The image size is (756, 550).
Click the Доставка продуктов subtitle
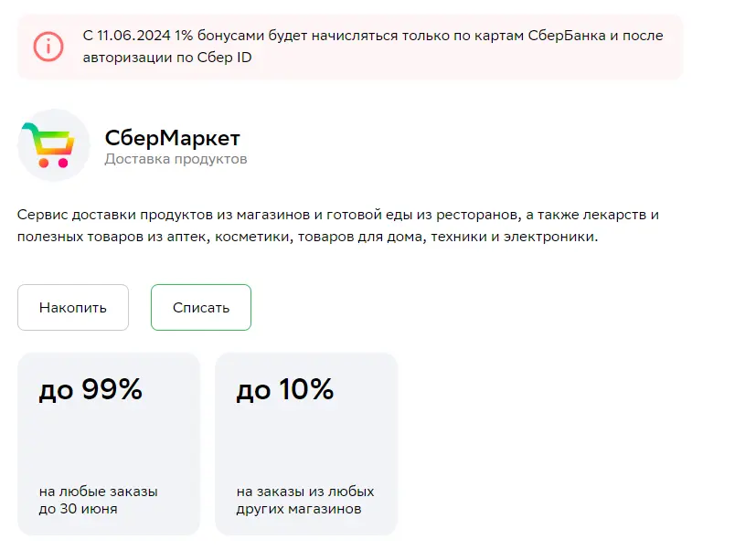click(x=176, y=159)
